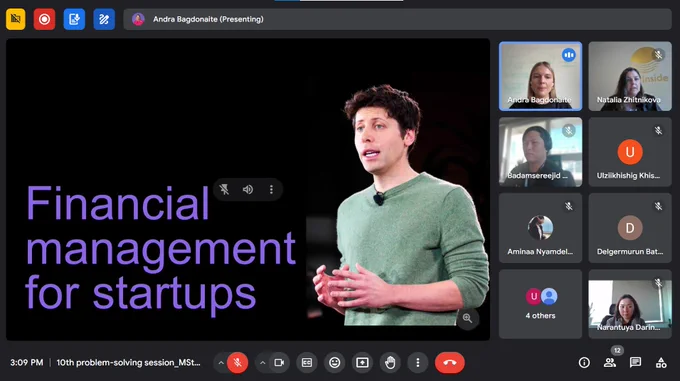
Task: Turn on closed captions
Action: point(307,362)
